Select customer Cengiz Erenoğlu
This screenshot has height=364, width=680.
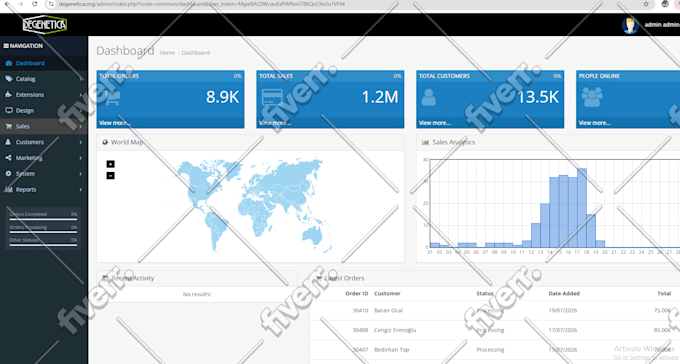[x=395, y=330]
